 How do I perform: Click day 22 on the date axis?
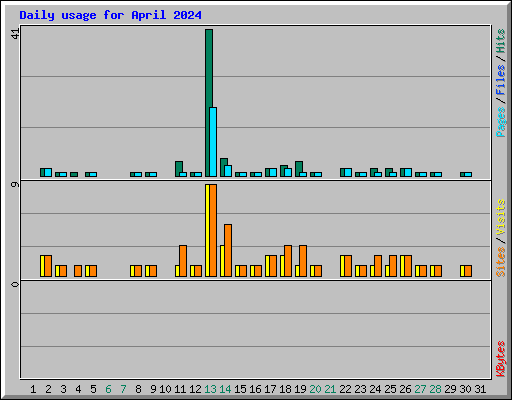(345, 389)
